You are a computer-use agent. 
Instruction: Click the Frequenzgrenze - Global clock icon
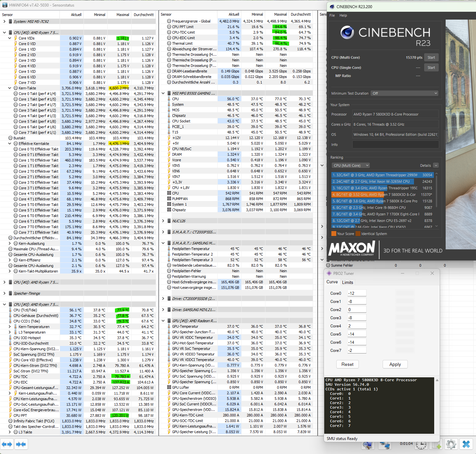tap(169, 21)
